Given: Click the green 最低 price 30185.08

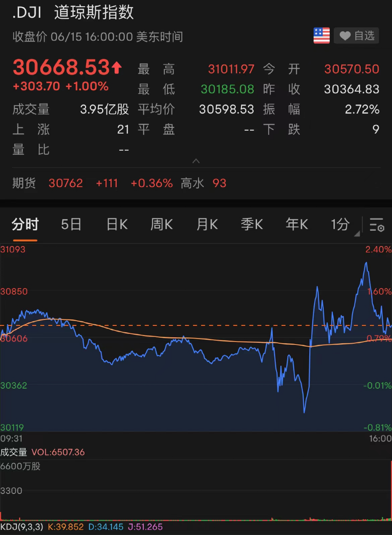Looking at the screenshot, I should tap(227, 89).
